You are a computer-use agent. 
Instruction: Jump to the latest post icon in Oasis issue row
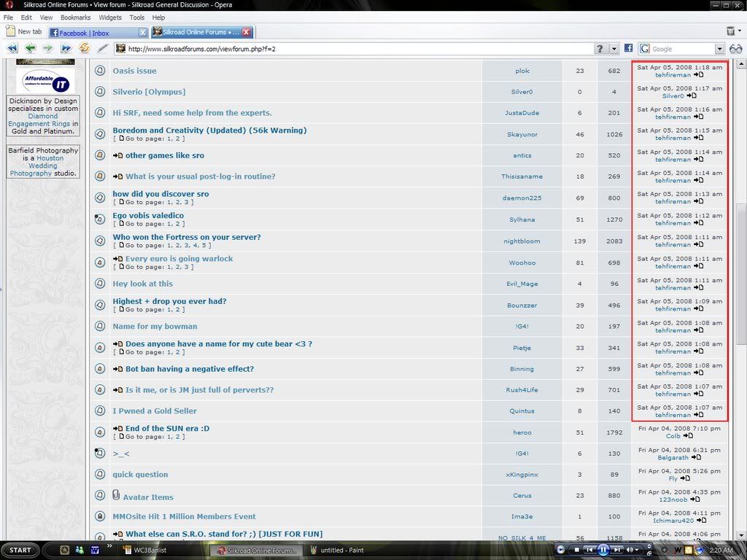(698, 75)
